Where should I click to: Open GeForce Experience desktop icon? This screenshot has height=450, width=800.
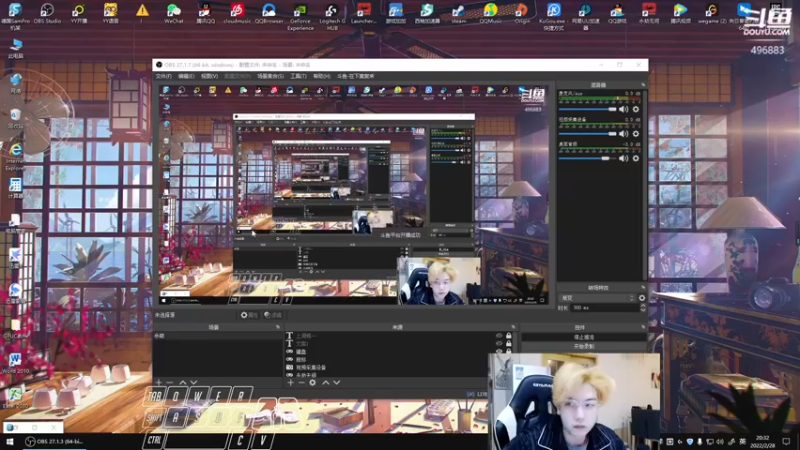pos(300,16)
